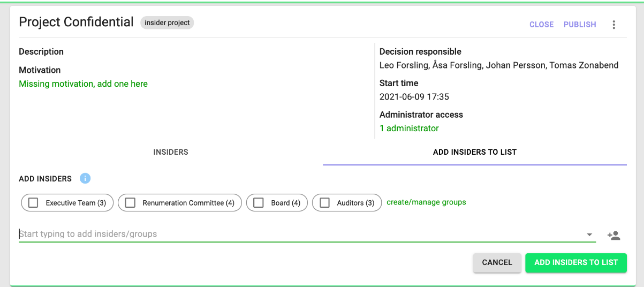Publish the project
This screenshot has height=287, width=644.
(580, 25)
